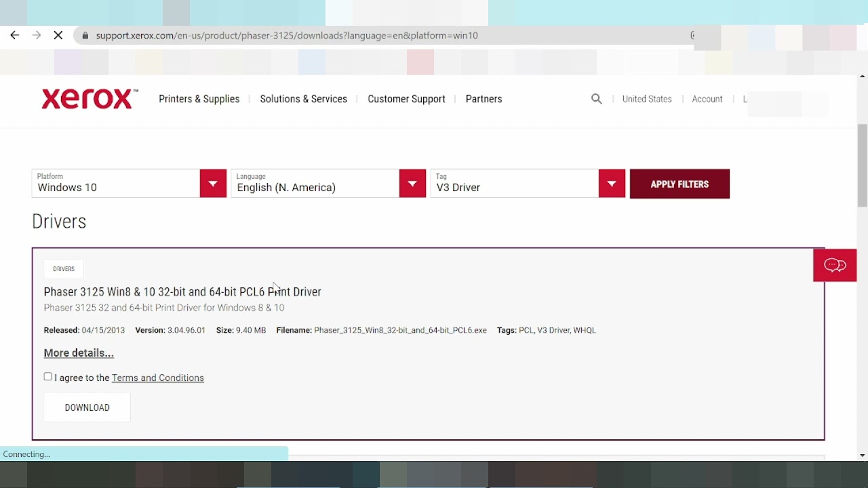Click the Phaser 3125 PCL6 Print Driver title
868x488 pixels.
182,291
